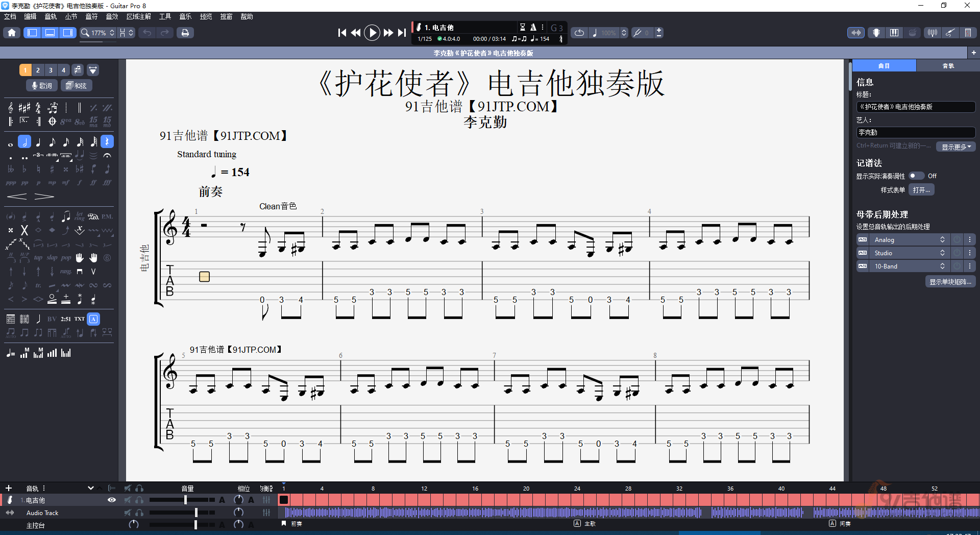Insert a timer (2:51) marker

click(66, 319)
